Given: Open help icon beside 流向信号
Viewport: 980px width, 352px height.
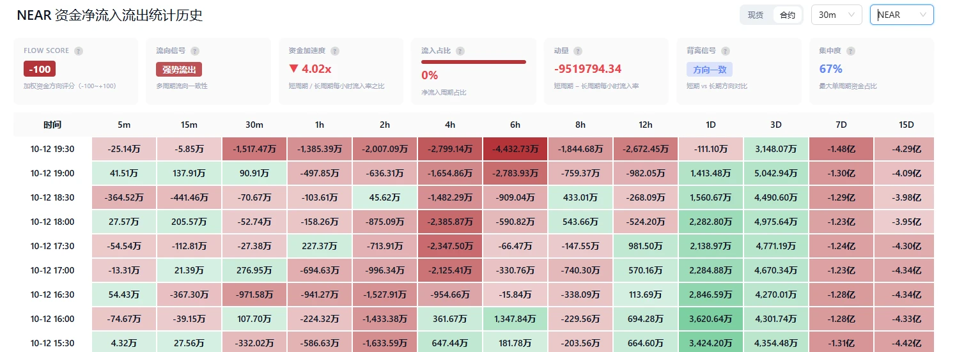Looking at the screenshot, I should 195,50.
